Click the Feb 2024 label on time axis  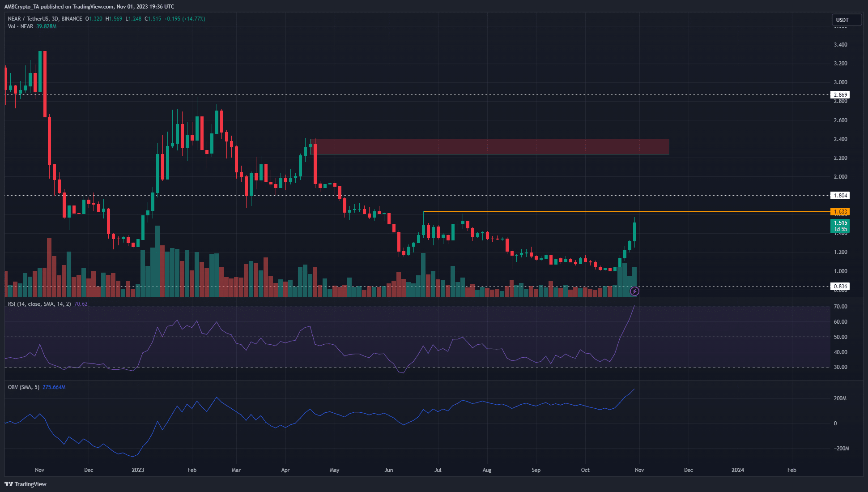(791, 470)
